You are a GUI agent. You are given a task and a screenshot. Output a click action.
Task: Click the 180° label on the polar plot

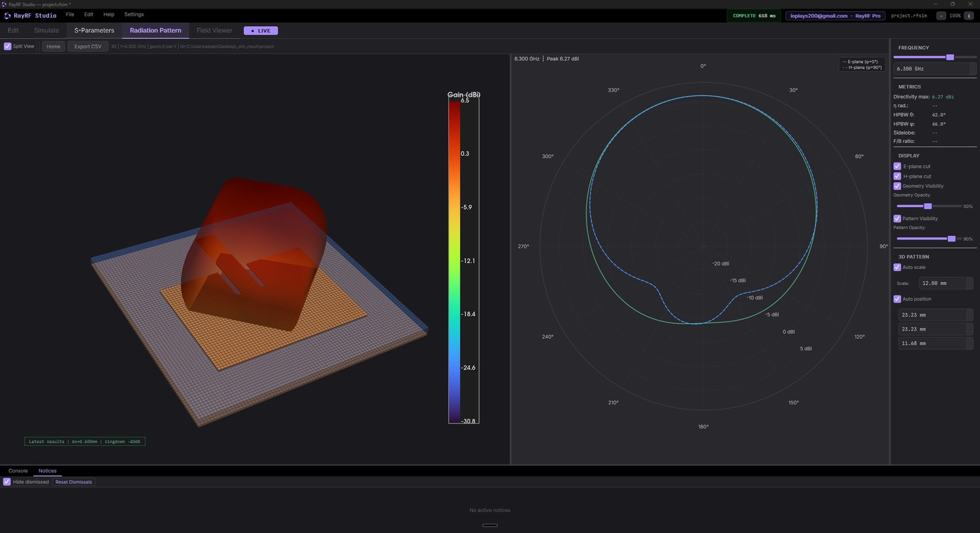pyautogui.click(x=703, y=427)
